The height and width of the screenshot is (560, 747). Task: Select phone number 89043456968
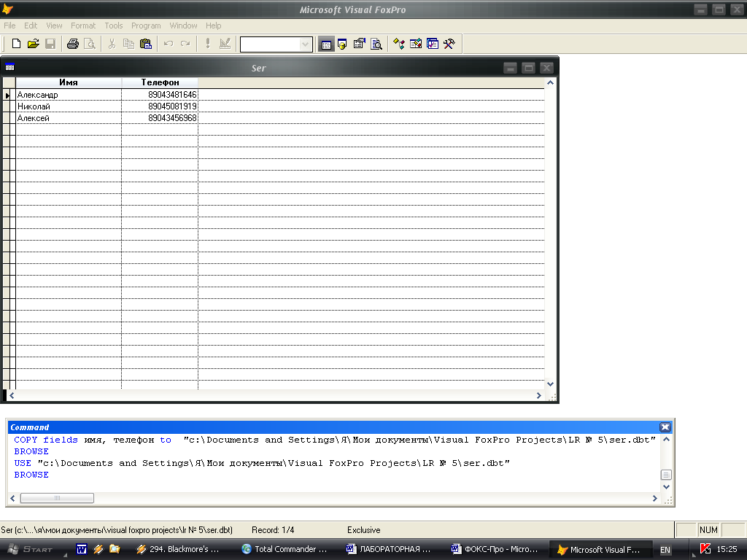(x=160, y=118)
